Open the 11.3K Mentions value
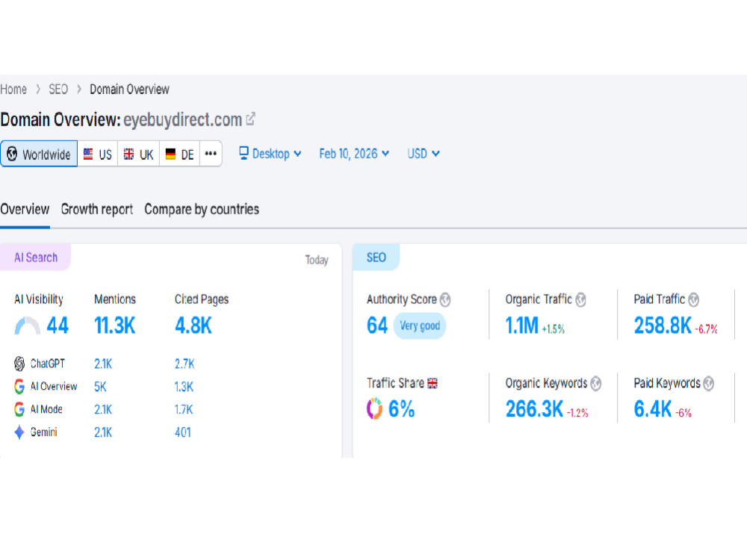The image size is (747, 560). pyautogui.click(x=115, y=326)
